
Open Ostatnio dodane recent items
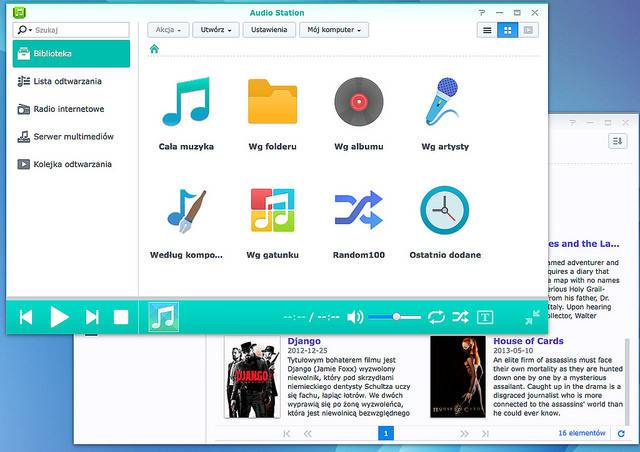[x=445, y=221]
